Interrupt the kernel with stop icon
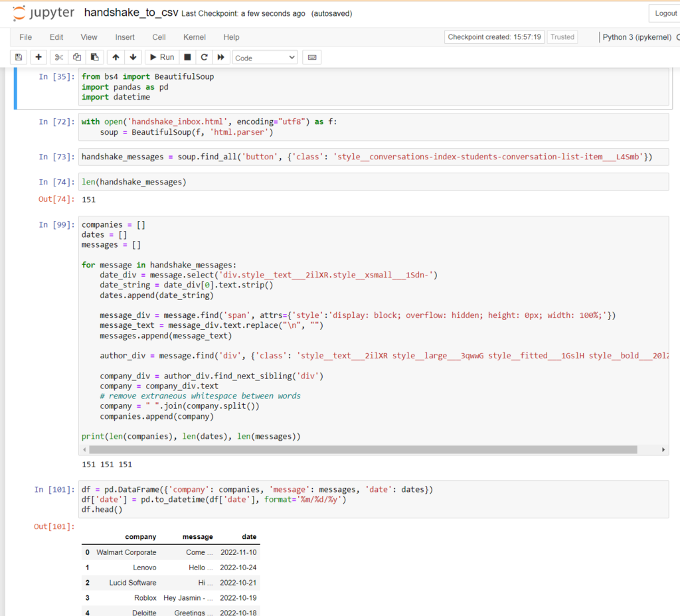 tap(187, 58)
